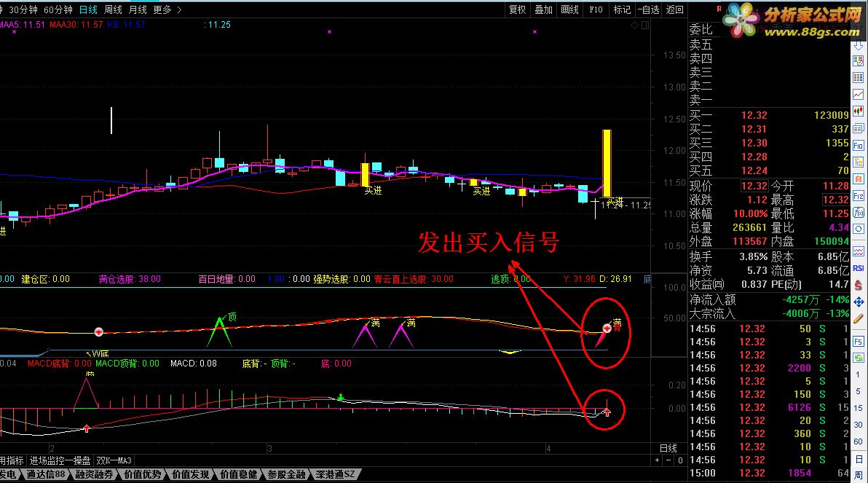Switch to 60-minute period in sidebar
Screen dimensions: 868x483
[858, 441]
